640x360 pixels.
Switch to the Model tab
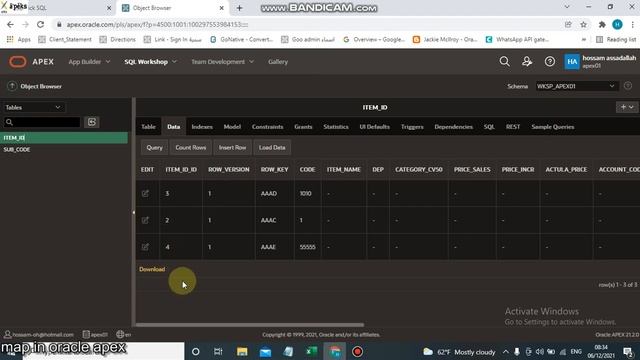point(232,127)
